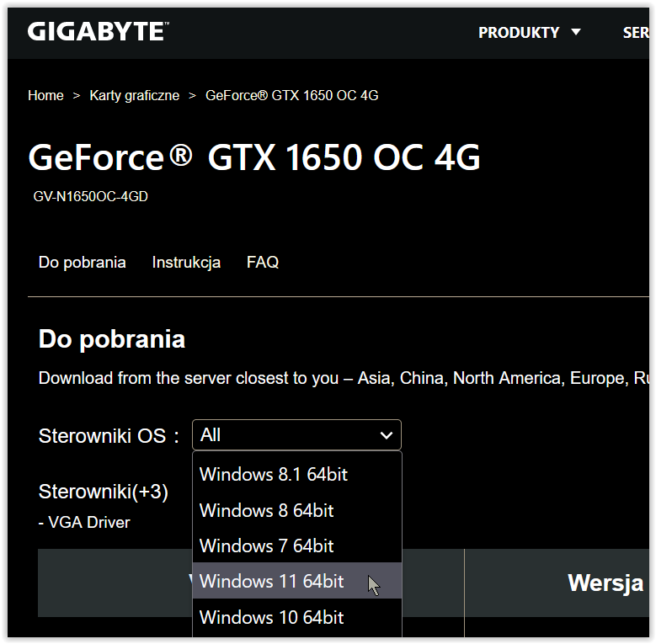Click the chevron in the OS dropdown
The height and width of the screenshot is (644, 656).
click(x=387, y=435)
